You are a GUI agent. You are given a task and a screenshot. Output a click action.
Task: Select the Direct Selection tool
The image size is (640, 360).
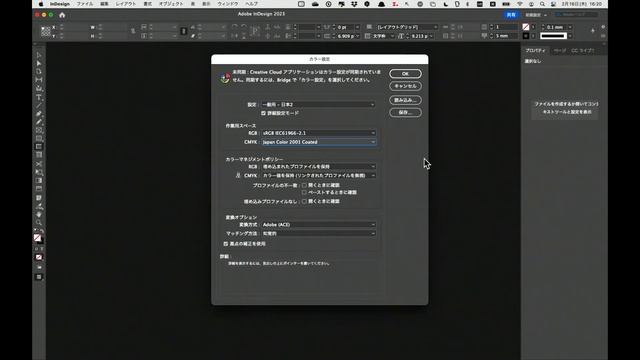tap(39, 63)
